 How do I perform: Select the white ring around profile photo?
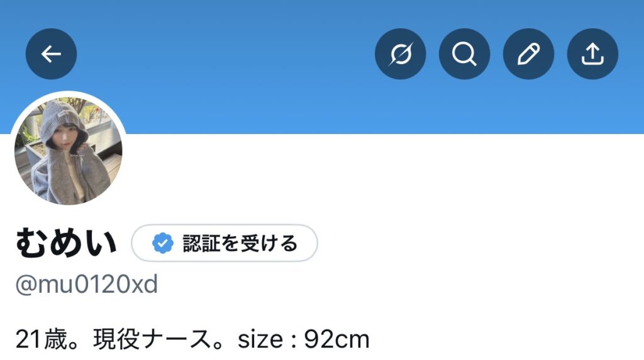click(68, 94)
